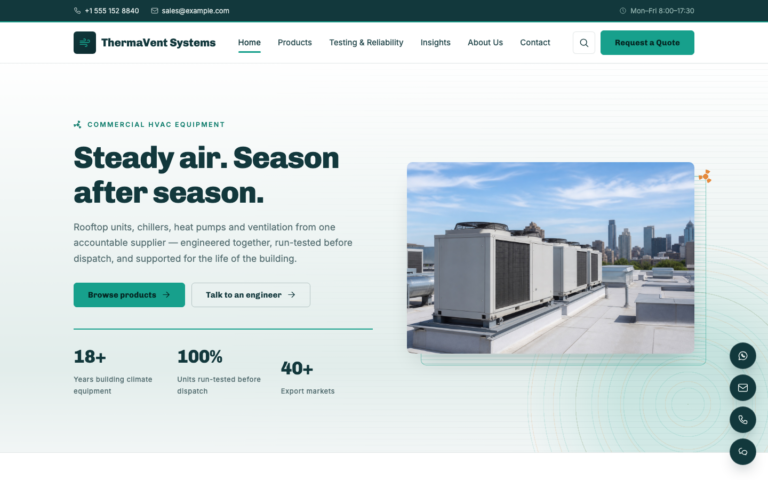Image resolution: width=768 pixels, height=480 pixels.
Task: Click the envelope icon in top bar
Action: click(154, 11)
